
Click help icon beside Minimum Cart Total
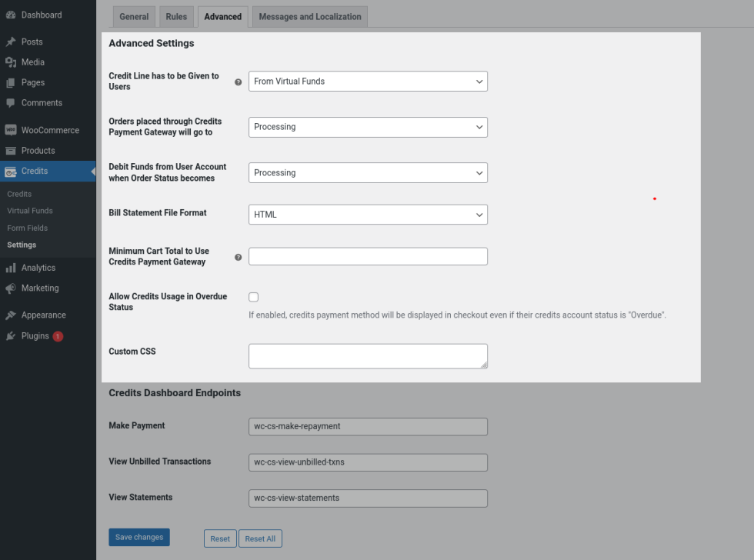(x=238, y=257)
